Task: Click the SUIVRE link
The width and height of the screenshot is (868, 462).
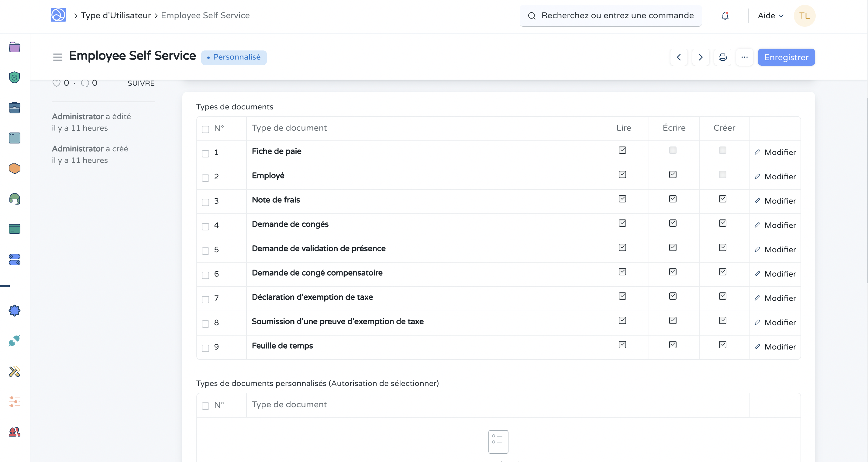Action: (141, 83)
